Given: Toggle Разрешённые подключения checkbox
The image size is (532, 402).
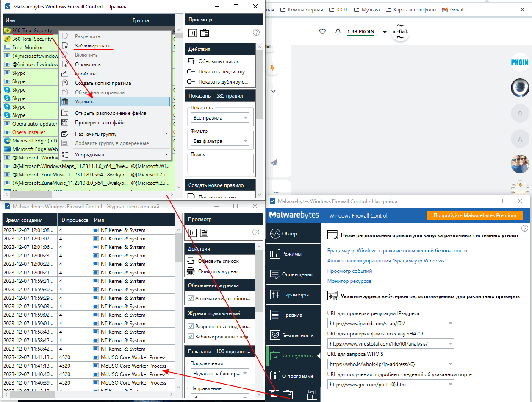Looking at the screenshot, I should (x=191, y=327).
